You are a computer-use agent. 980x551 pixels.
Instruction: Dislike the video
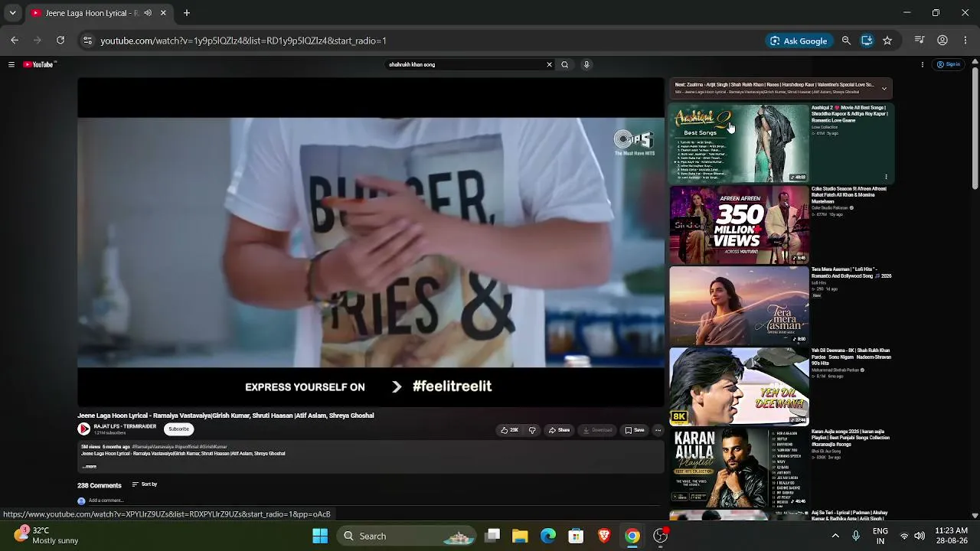[532, 430]
